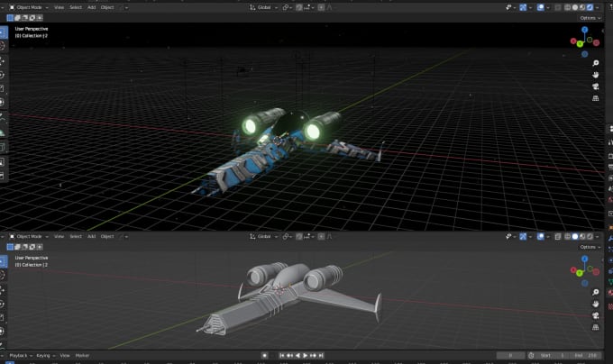Screen dimensions: 613x364
Task: Activate select box tool in bottom viewport toolbar
Action: point(3,261)
